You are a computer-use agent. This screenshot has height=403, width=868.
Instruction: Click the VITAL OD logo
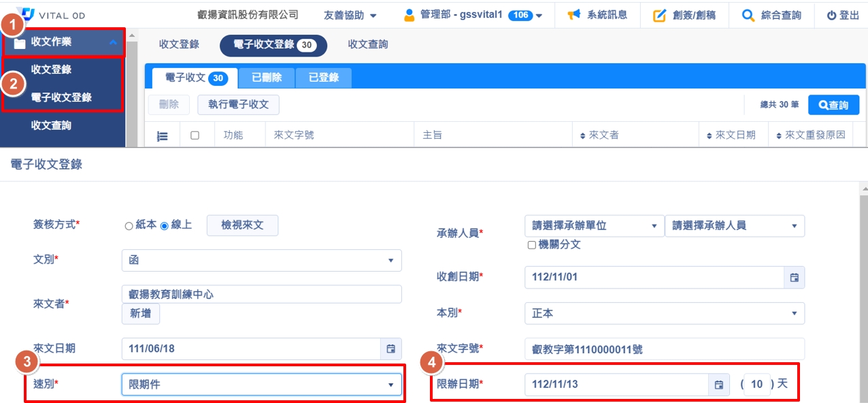[52, 15]
